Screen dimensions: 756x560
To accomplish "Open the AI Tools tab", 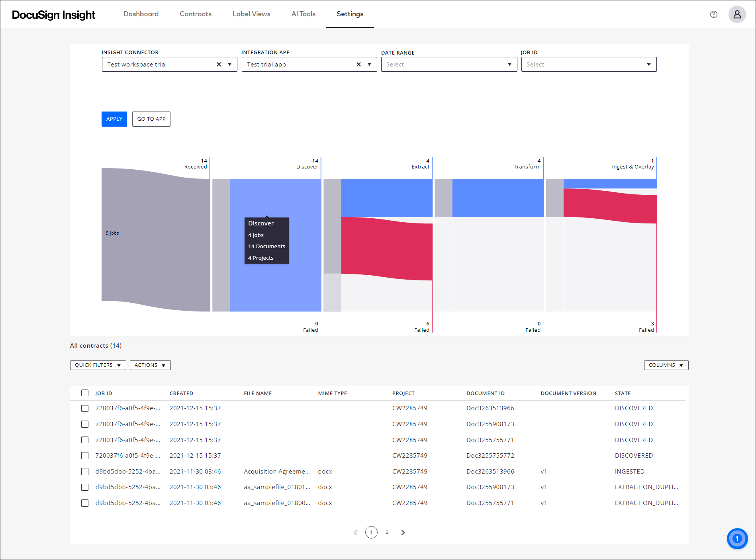I will tap(304, 14).
